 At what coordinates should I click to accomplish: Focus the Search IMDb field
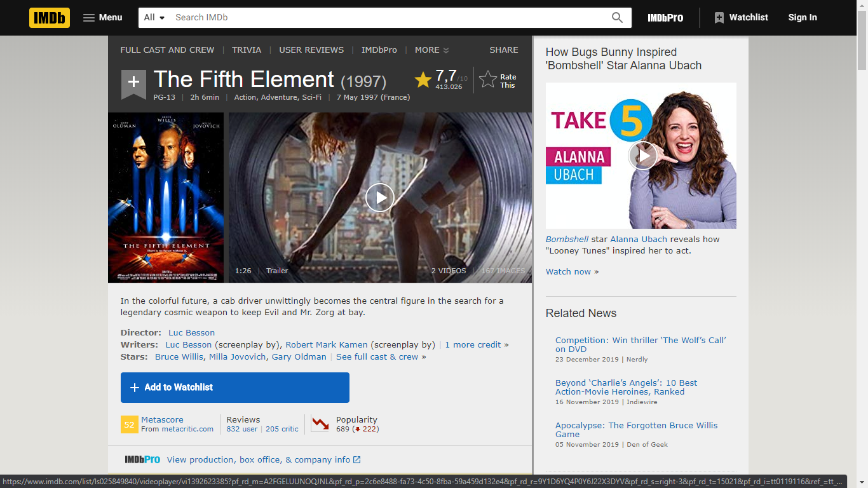388,18
